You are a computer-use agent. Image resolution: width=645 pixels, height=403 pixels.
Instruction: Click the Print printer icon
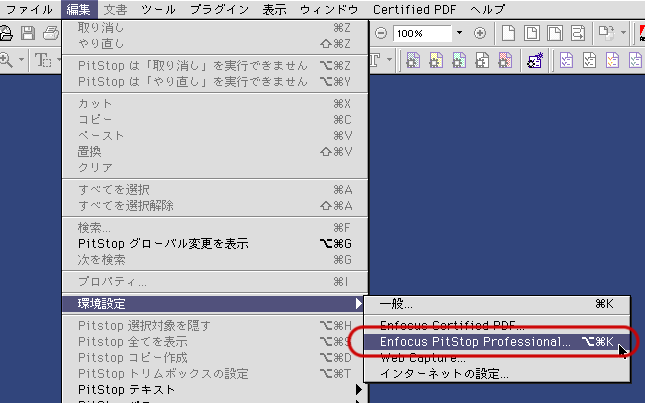[x=51, y=33]
